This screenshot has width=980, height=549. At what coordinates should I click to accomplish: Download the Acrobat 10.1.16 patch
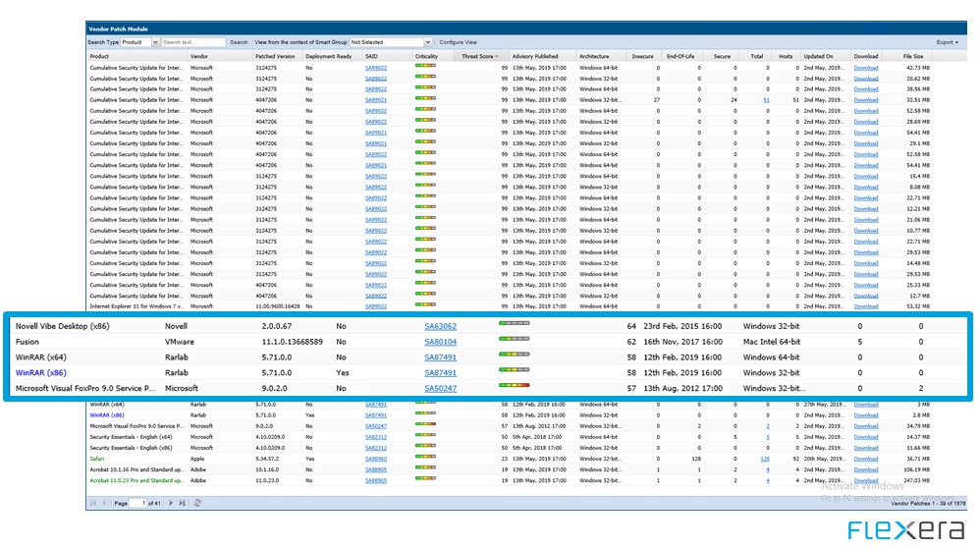(x=866, y=469)
